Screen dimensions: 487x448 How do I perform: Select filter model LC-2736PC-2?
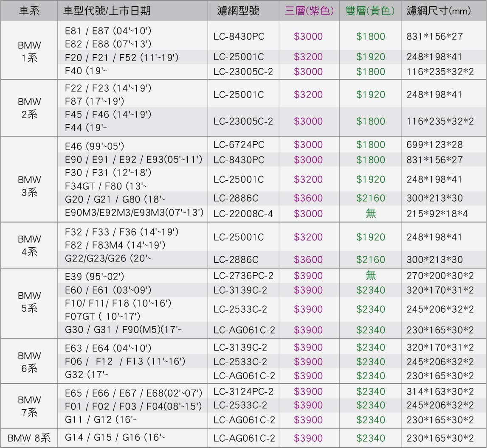[244, 275]
